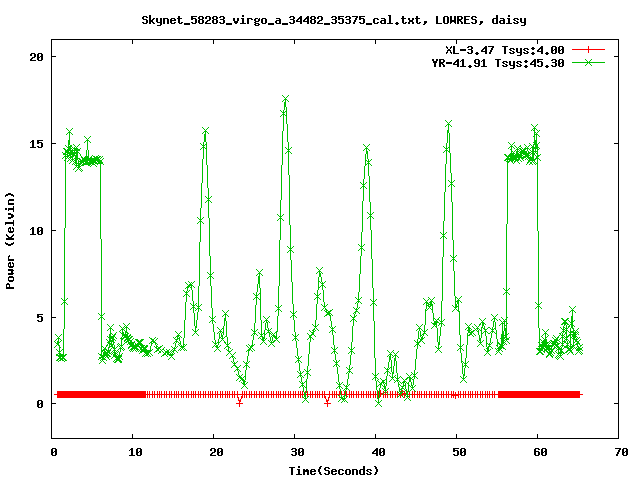The image size is (640, 480).
Task: Click the x-axis tick label 30
Action: click(297, 452)
